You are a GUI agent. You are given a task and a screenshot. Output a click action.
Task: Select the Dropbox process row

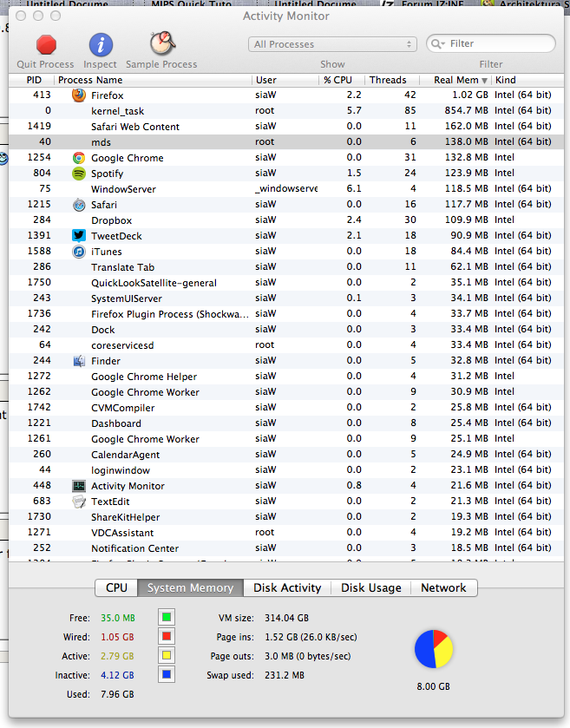coord(286,220)
